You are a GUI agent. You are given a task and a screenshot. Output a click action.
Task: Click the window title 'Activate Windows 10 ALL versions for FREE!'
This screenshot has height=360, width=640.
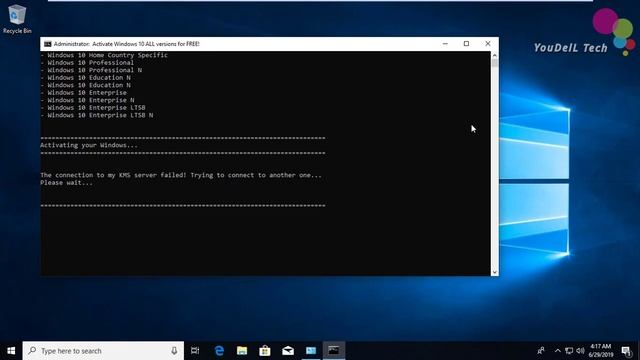tap(146, 44)
